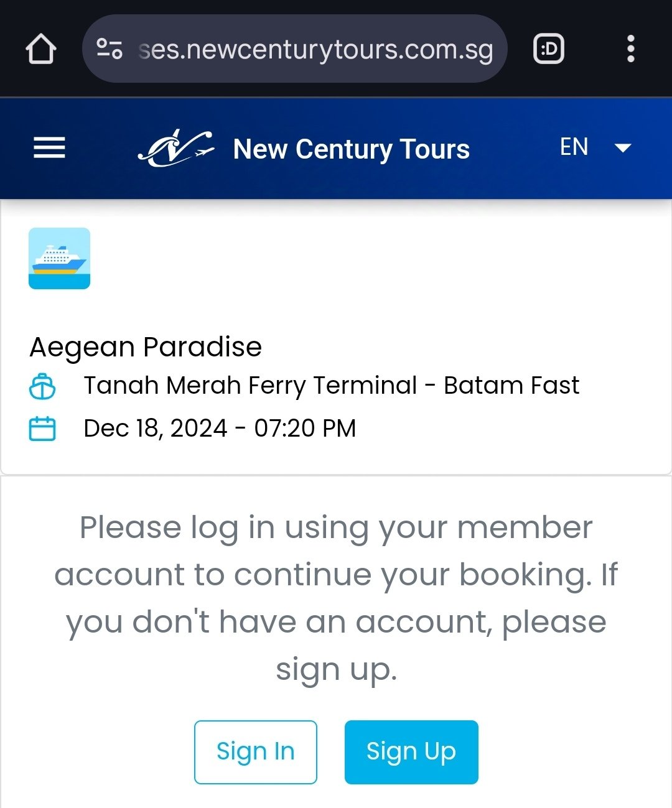This screenshot has width=672, height=808.
Task: Tap the browser home icon
Action: 41,49
